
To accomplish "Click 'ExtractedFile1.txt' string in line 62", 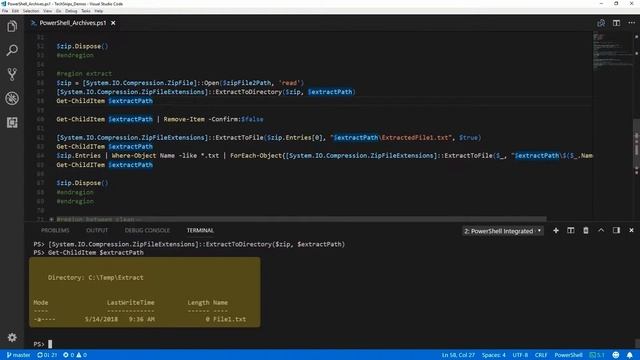I will coord(416,138).
